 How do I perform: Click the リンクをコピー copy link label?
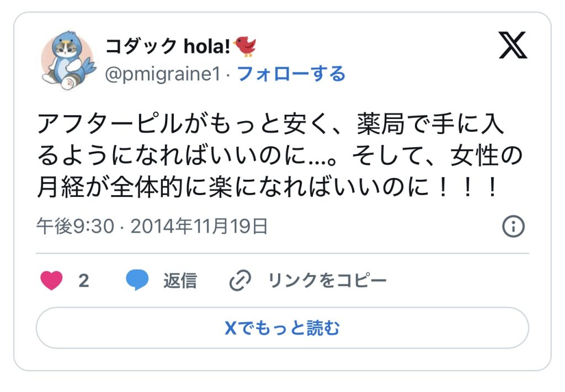click(327, 281)
